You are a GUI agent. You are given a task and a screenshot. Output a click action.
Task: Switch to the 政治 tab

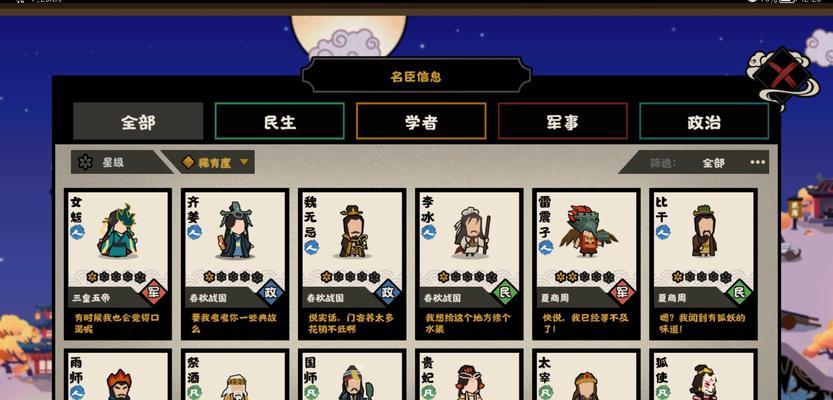click(704, 122)
